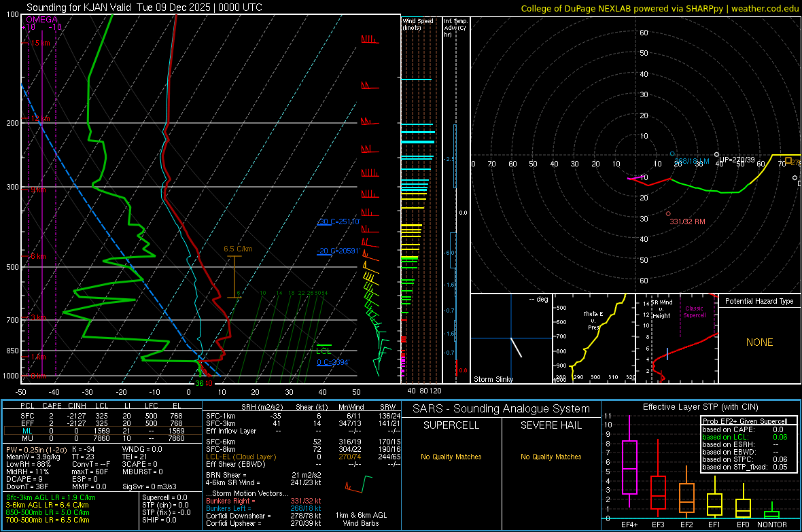Select the SFC parcel row

[x=103, y=416]
